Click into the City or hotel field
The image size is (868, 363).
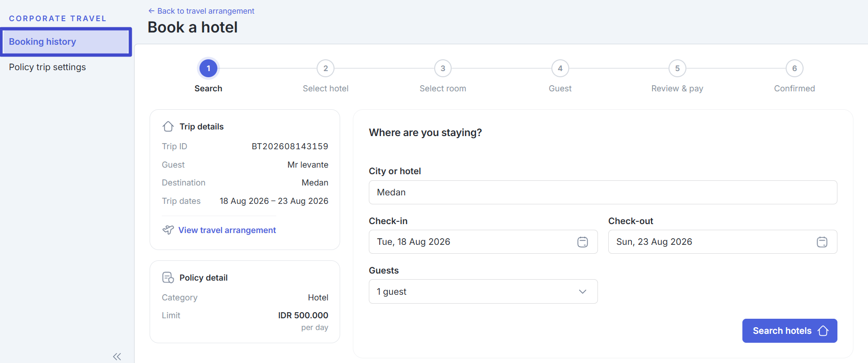coord(603,192)
